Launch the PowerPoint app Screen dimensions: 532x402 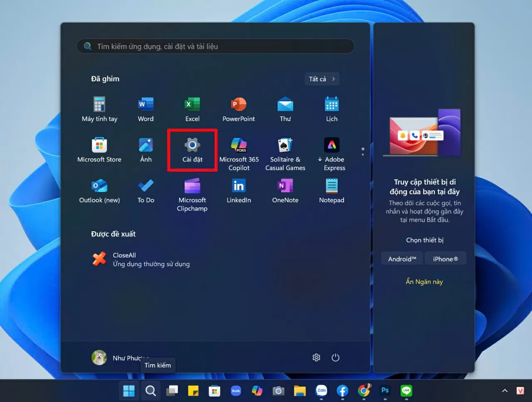point(239,109)
